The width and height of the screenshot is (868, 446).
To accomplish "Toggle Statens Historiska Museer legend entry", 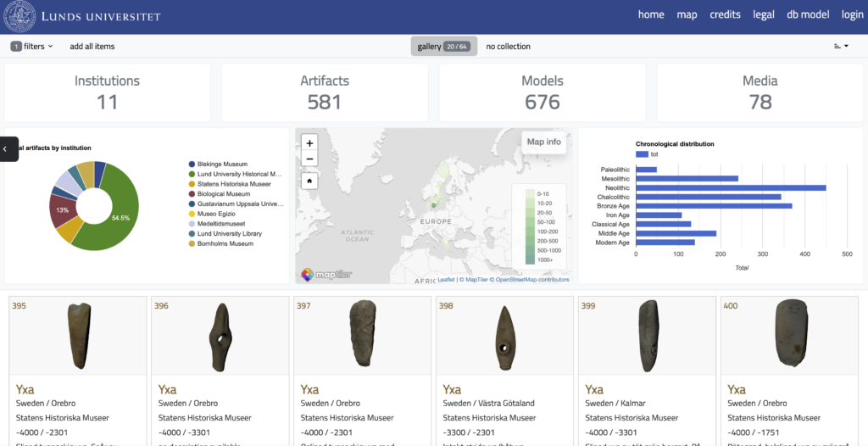I will click(x=230, y=184).
